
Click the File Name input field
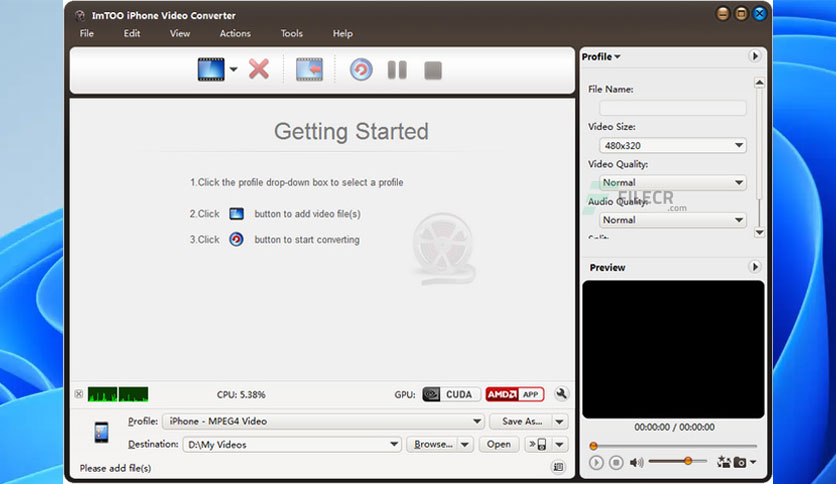click(672, 108)
